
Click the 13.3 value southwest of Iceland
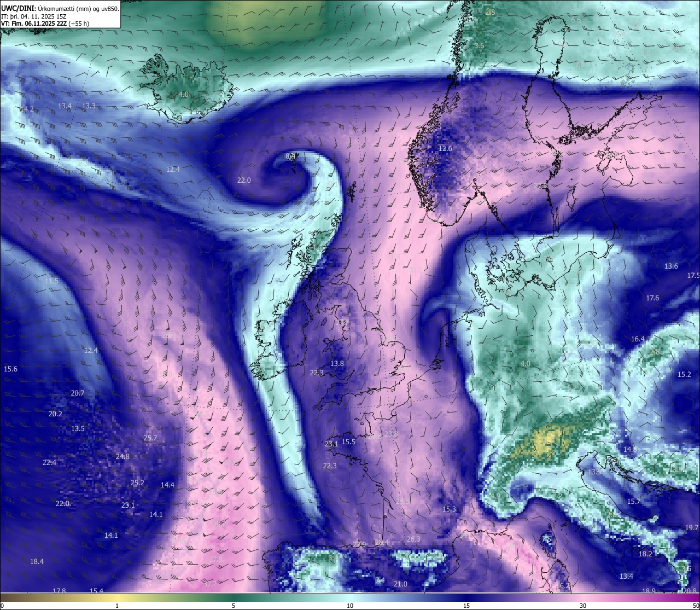pos(89,106)
